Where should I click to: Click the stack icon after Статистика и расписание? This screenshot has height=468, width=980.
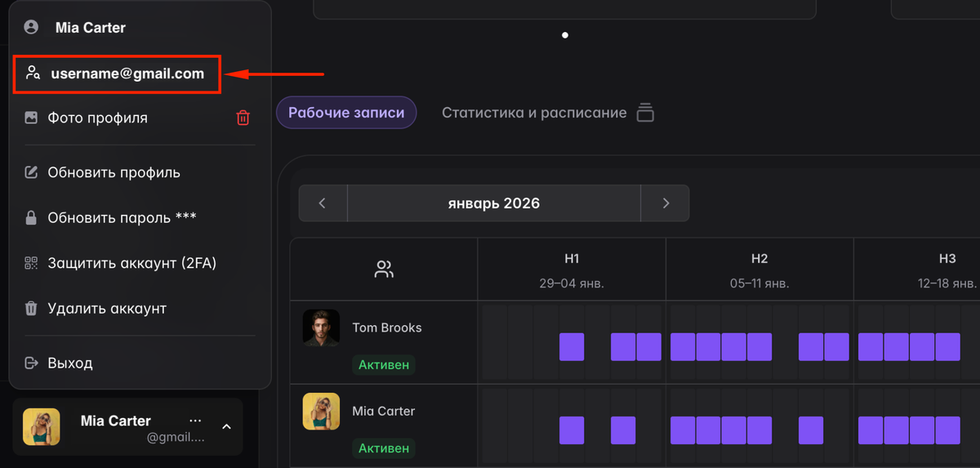click(645, 113)
